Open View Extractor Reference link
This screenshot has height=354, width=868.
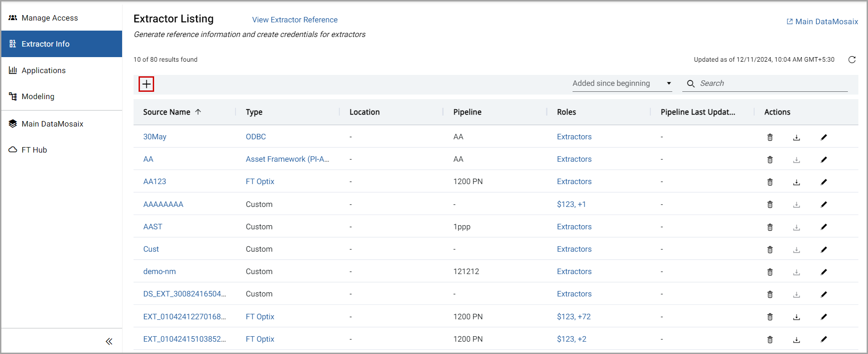(295, 20)
